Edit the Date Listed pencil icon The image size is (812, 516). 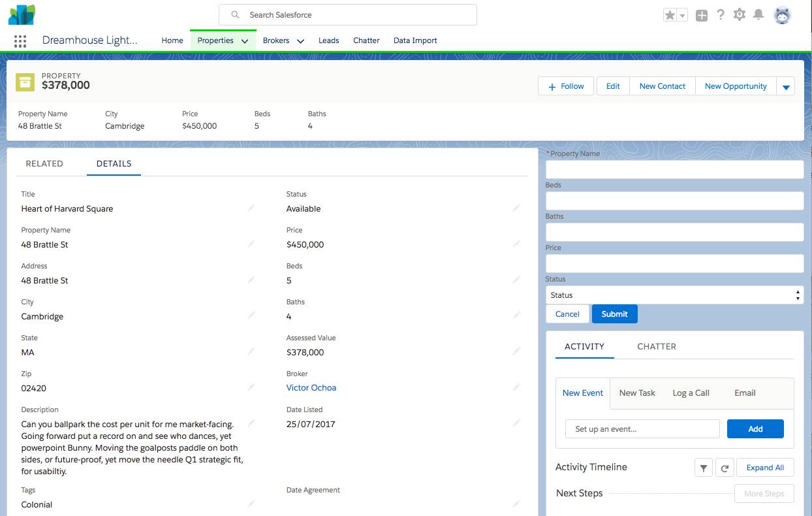[x=516, y=423]
